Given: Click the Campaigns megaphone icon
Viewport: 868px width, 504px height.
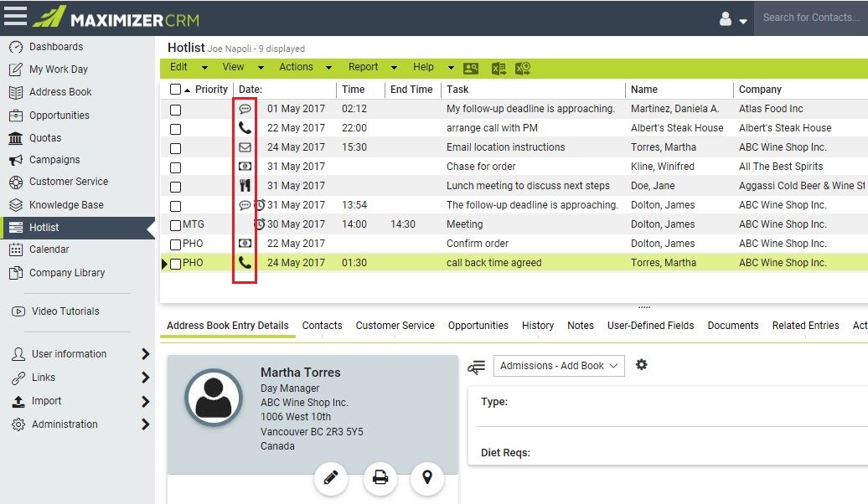Looking at the screenshot, I should pyautogui.click(x=16, y=161).
